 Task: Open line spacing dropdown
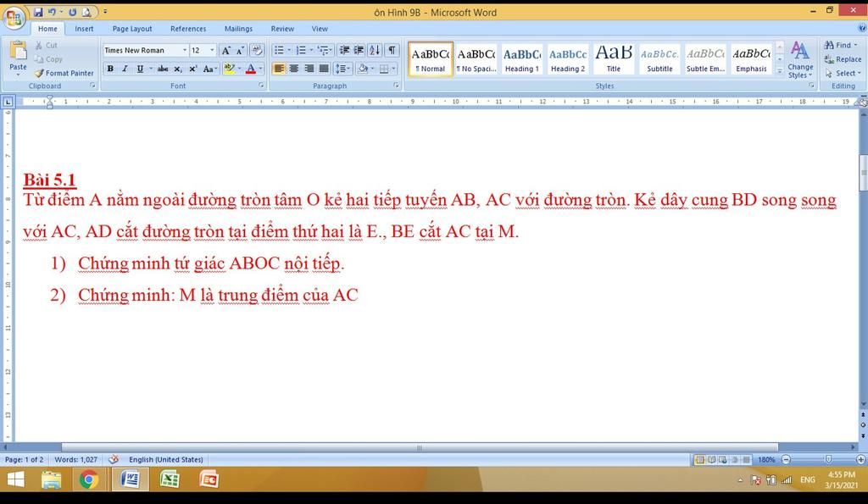click(342, 69)
